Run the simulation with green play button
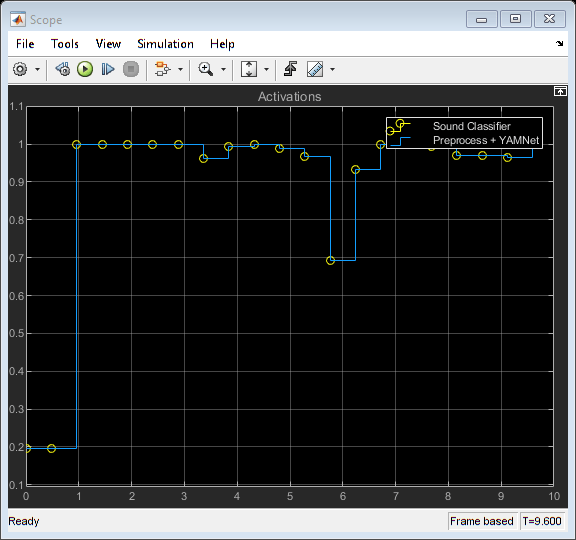The height and width of the screenshot is (540, 576). [x=85, y=69]
